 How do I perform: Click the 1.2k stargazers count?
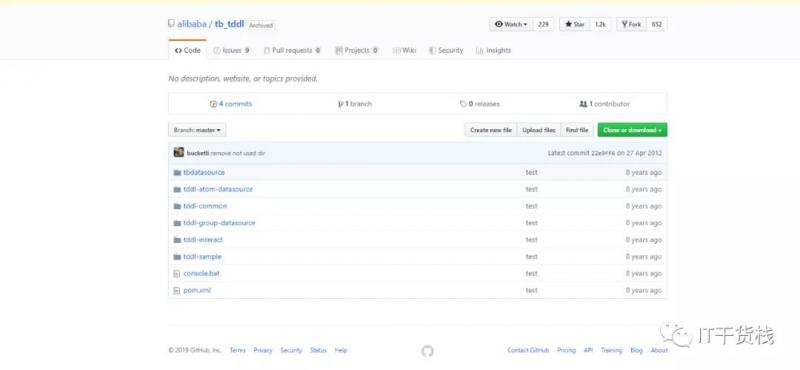tap(600, 24)
